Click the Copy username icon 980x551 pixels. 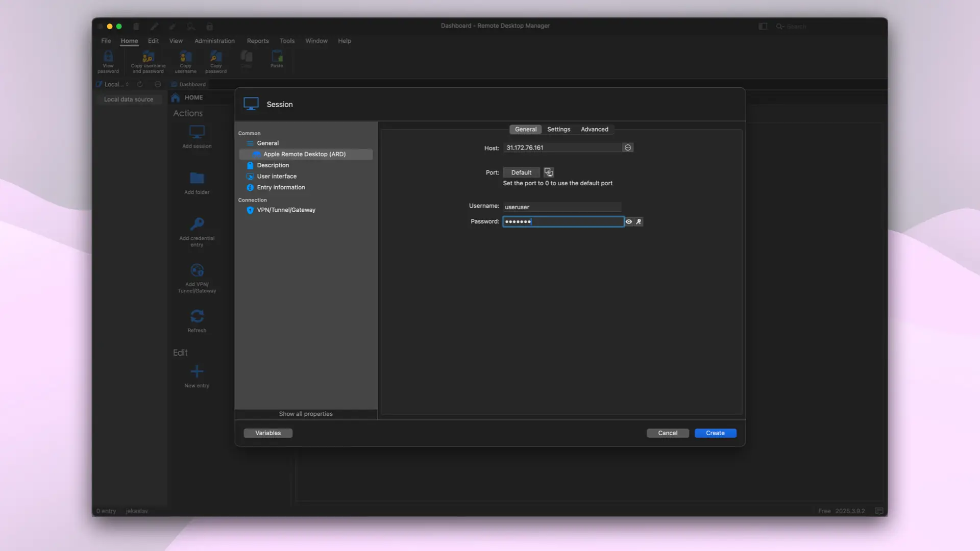[x=185, y=60]
